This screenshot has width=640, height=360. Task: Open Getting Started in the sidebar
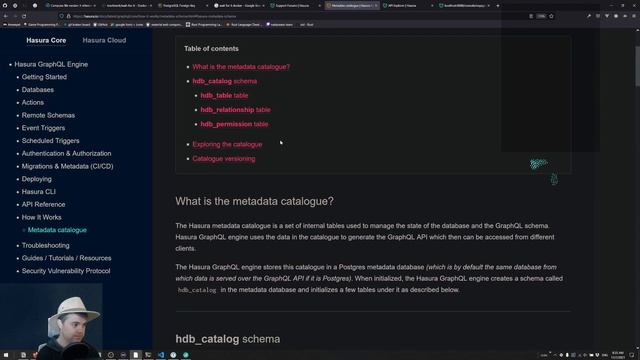44,77
